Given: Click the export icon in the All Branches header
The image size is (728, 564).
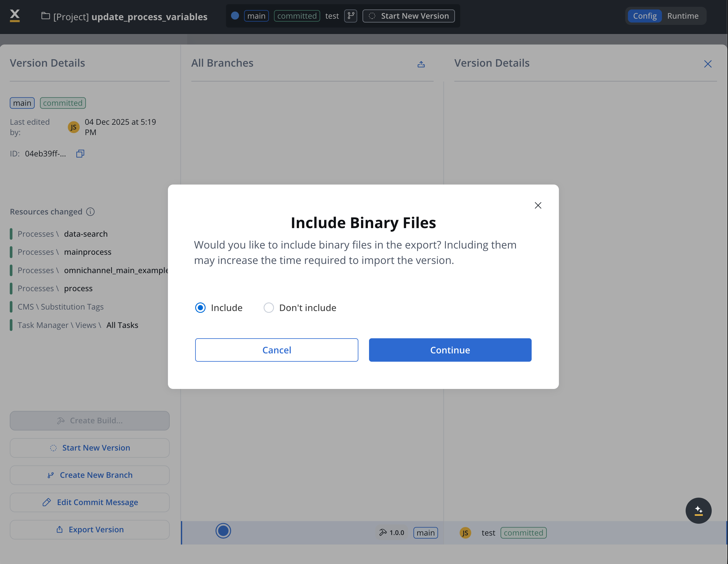Looking at the screenshot, I should click(421, 64).
